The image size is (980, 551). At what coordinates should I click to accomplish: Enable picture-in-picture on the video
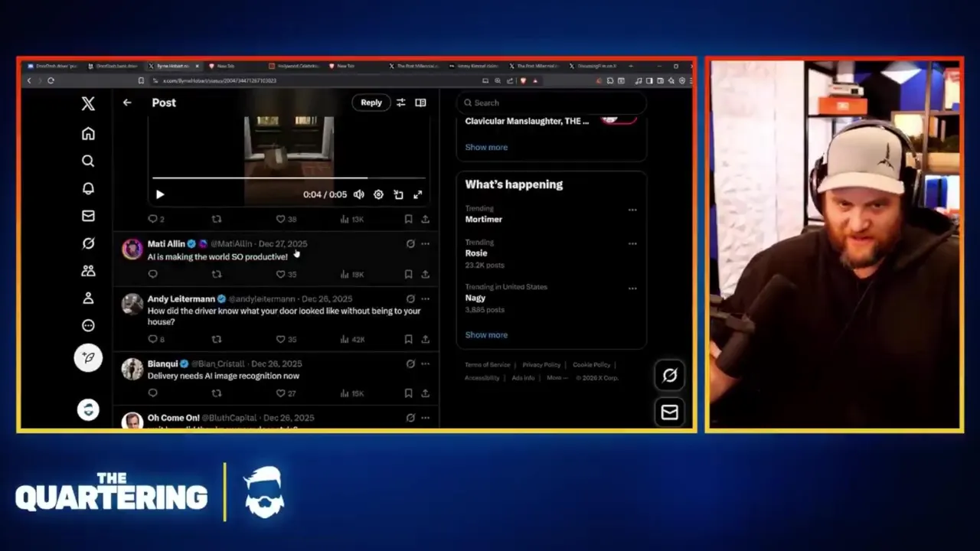tap(398, 194)
